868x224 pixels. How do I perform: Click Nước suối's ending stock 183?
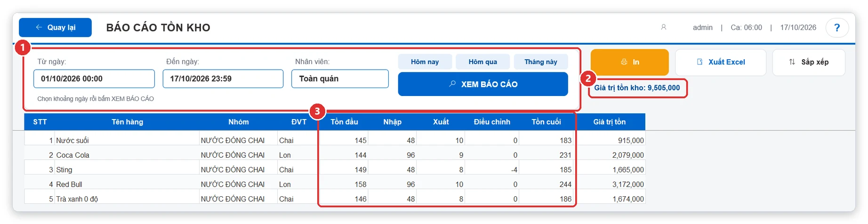pos(565,140)
